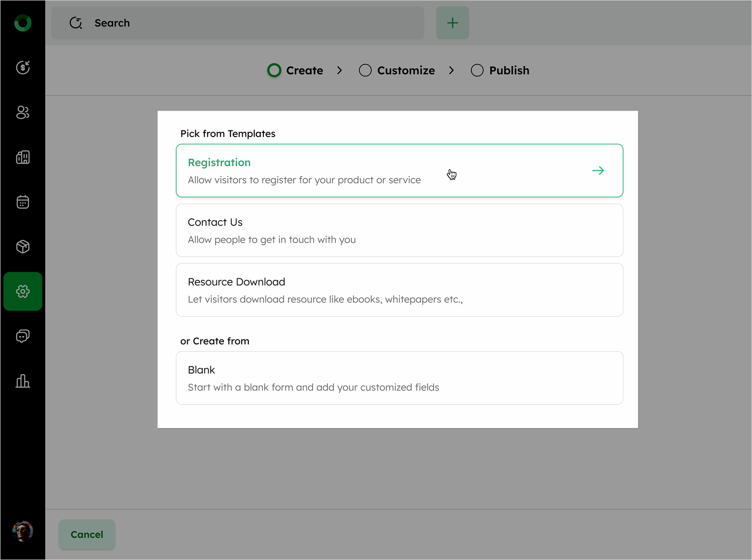The image size is (752, 560).
Task: Click the user profile avatar
Action: 23,531
